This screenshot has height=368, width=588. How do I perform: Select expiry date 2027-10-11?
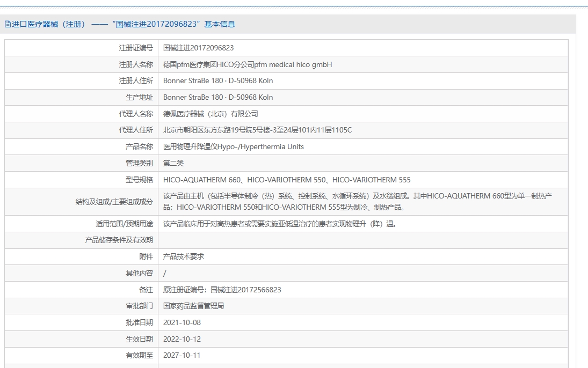[x=182, y=355]
